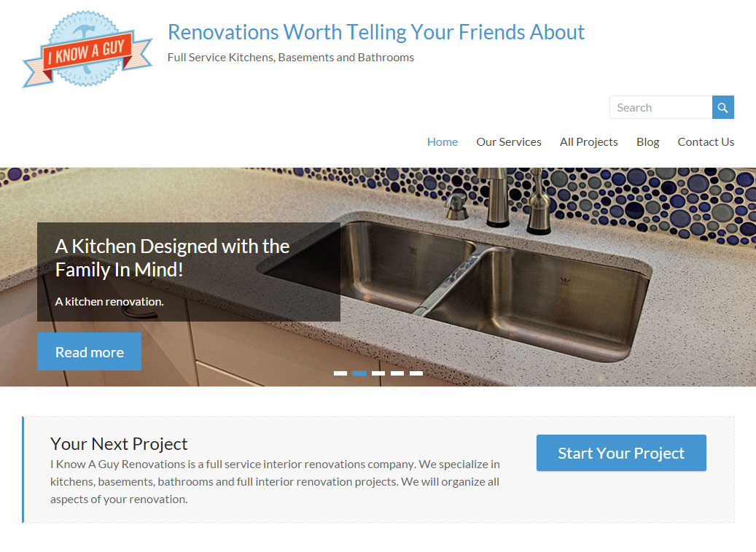Click the Your Next Project heading
756x552 pixels.
point(119,443)
